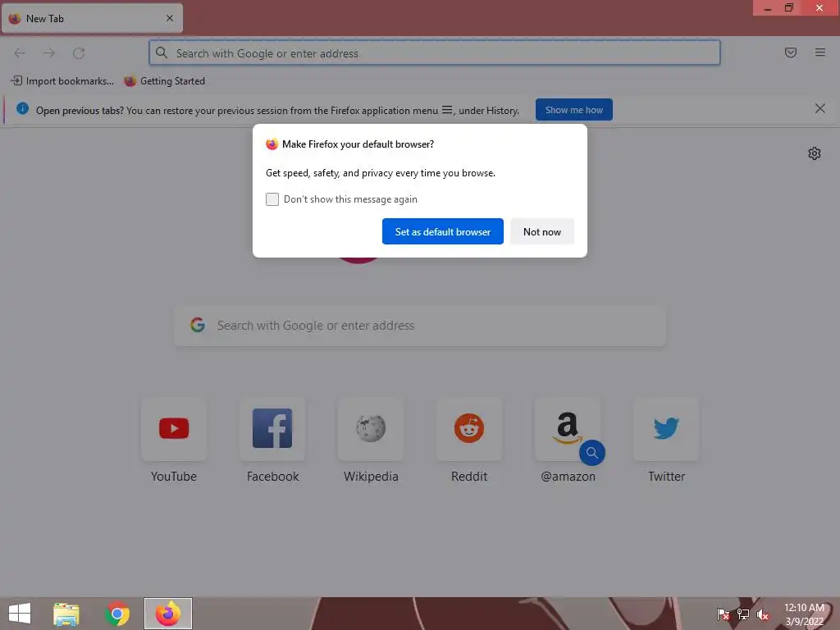Select the New Tab tab
The image size is (840, 630).
pos(92,18)
